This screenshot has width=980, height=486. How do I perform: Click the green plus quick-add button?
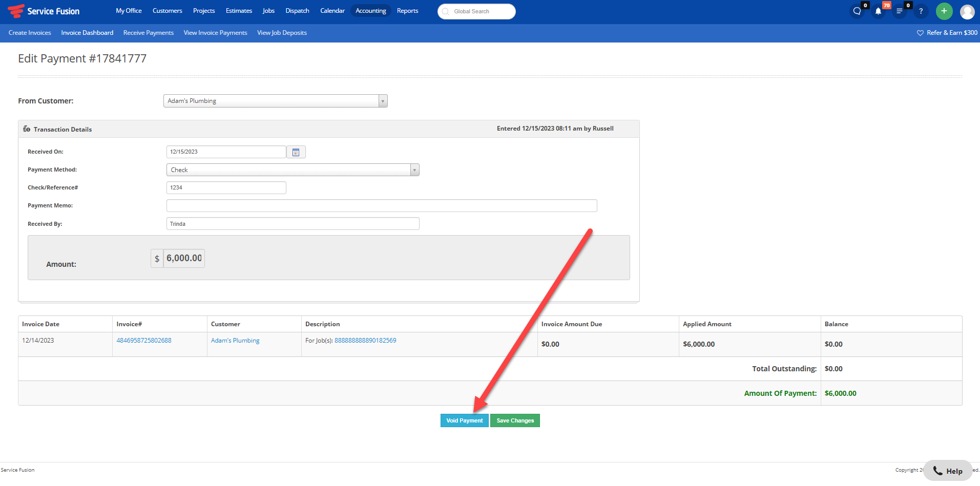pos(944,11)
